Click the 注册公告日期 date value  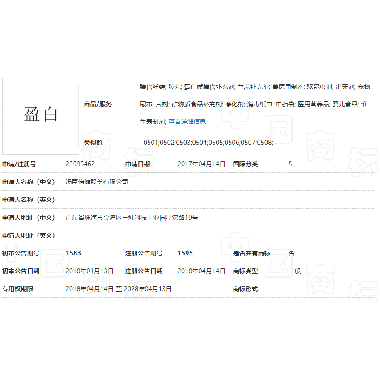201,271
